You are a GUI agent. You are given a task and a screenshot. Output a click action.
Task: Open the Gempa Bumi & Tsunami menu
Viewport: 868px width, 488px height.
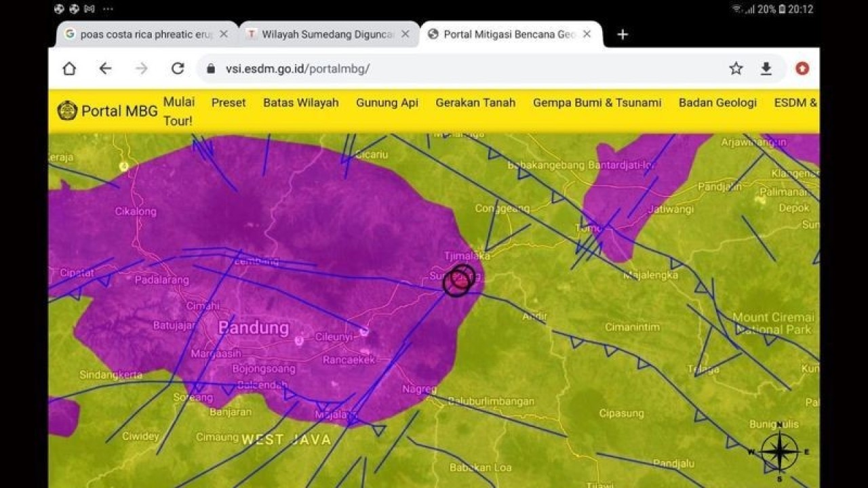(596, 102)
